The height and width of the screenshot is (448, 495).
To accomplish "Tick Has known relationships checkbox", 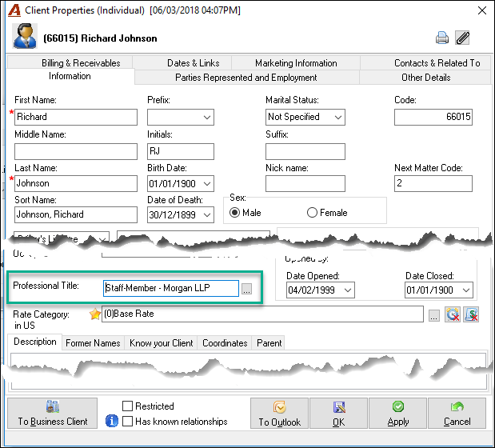I will 127,421.
